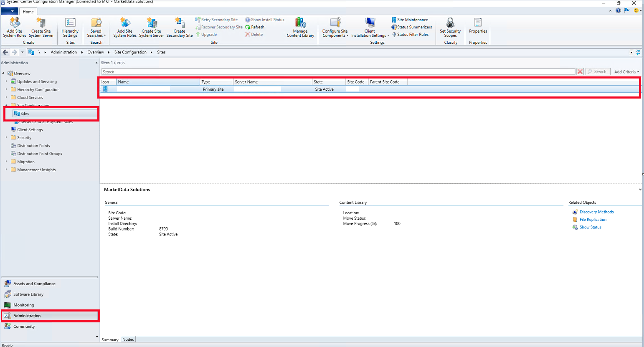Open Community workspace
Viewport: 644px width, 347px height.
[50, 327]
